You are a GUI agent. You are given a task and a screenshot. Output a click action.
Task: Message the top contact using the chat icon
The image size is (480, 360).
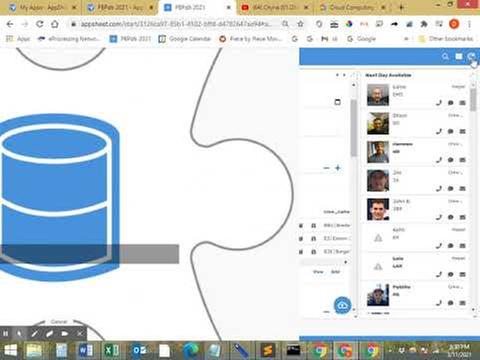(450, 103)
